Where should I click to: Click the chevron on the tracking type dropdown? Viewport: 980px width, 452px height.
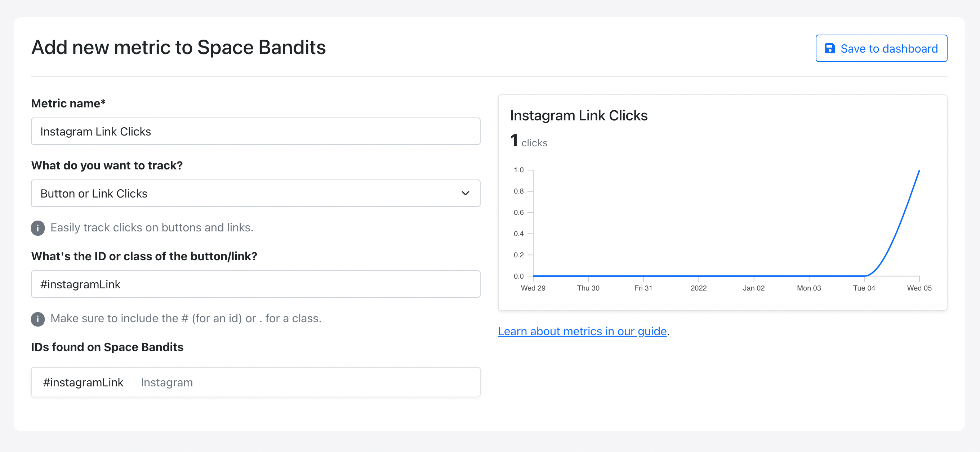pyautogui.click(x=465, y=193)
